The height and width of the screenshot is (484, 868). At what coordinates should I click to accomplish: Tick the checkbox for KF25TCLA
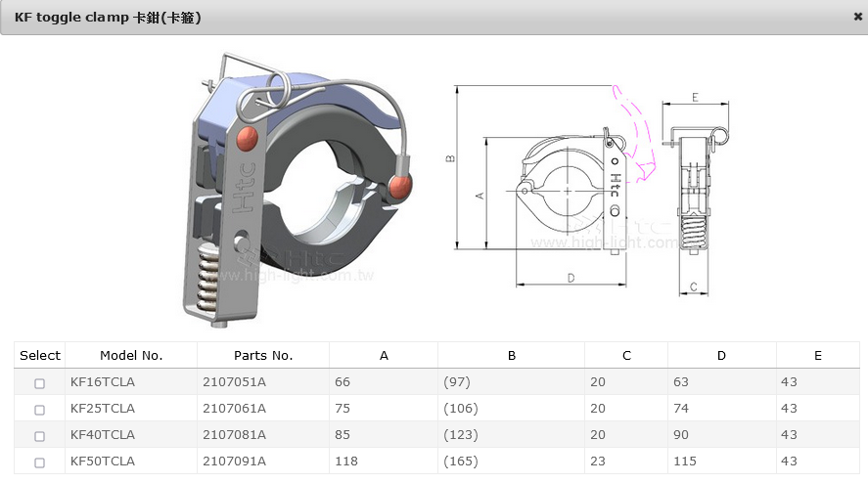pyautogui.click(x=40, y=410)
